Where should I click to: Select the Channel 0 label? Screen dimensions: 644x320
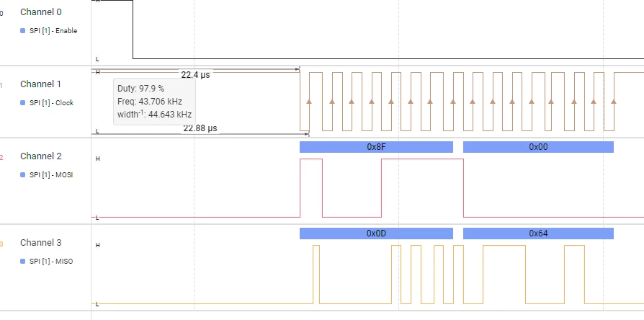[40, 12]
